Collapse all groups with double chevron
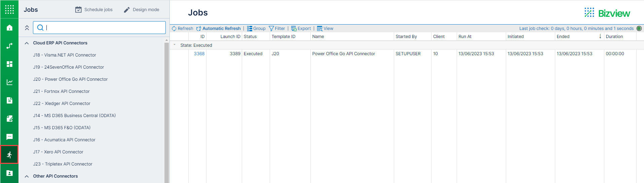644x183 pixels. pos(27,28)
